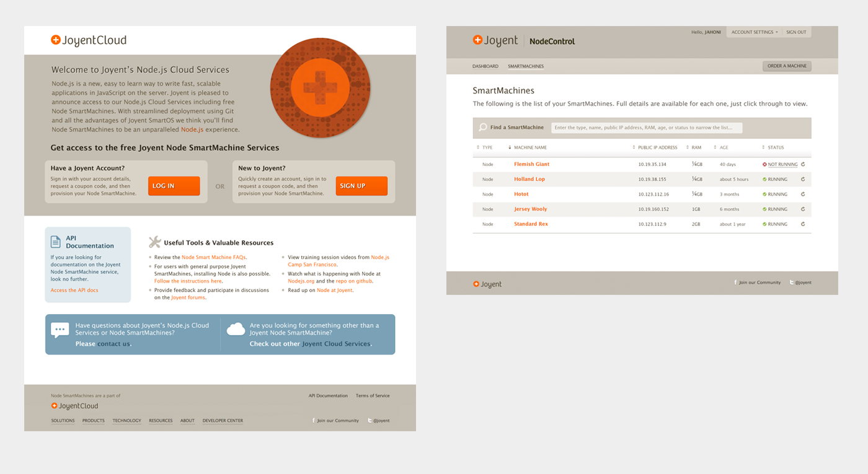Click the orange SIGN UP button

tap(361, 186)
